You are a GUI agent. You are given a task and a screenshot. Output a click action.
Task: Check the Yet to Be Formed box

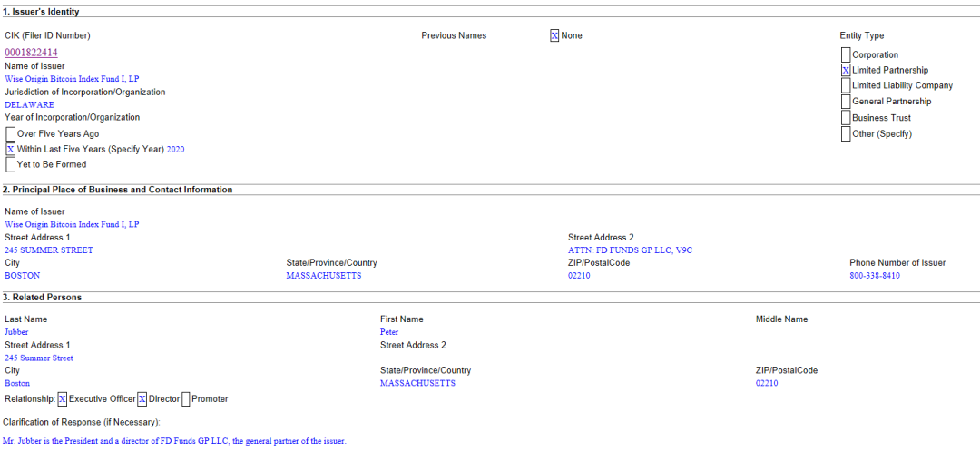(11, 164)
